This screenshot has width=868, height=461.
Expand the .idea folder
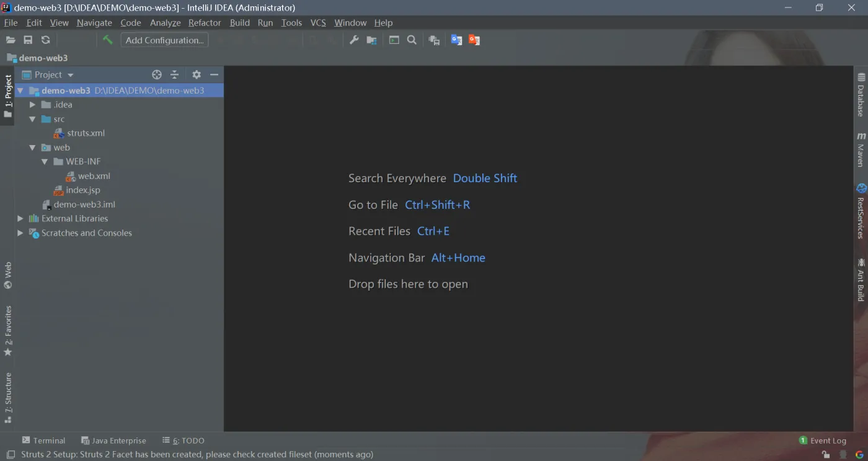pyautogui.click(x=32, y=105)
